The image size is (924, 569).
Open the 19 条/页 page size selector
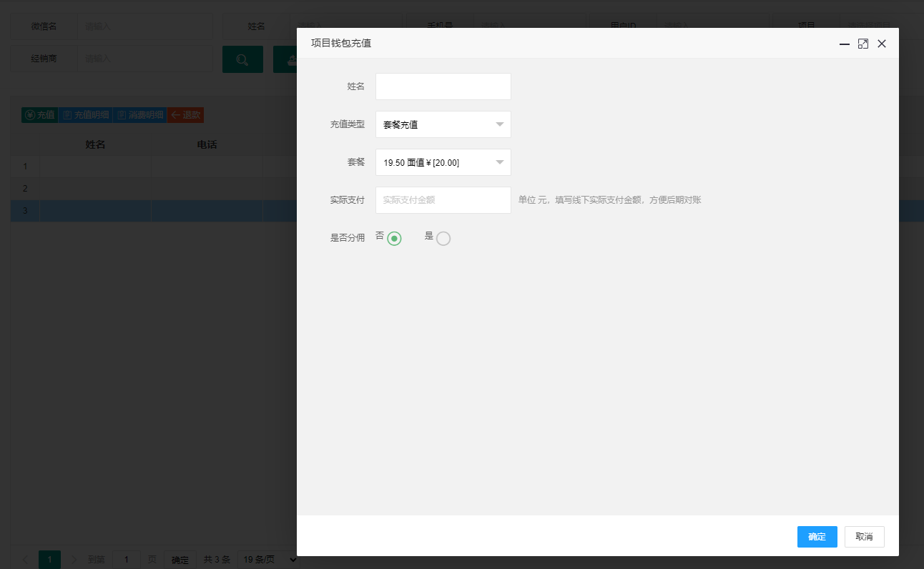point(269,559)
